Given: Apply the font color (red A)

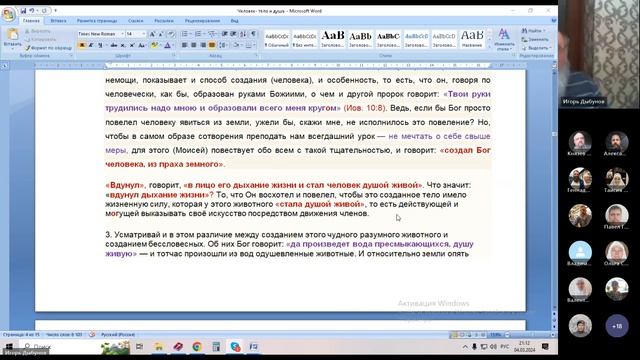Looking at the screenshot, I should tap(167, 45).
